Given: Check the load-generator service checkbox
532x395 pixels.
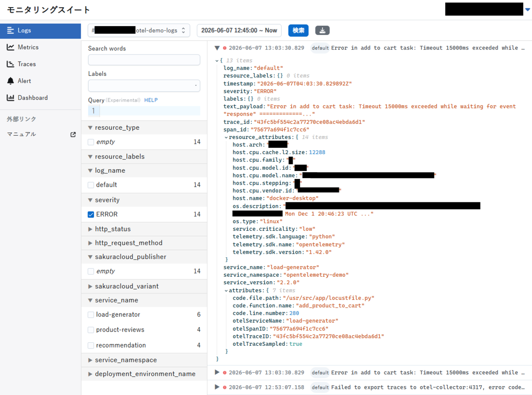Looking at the screenshot, I should (91, 315).
